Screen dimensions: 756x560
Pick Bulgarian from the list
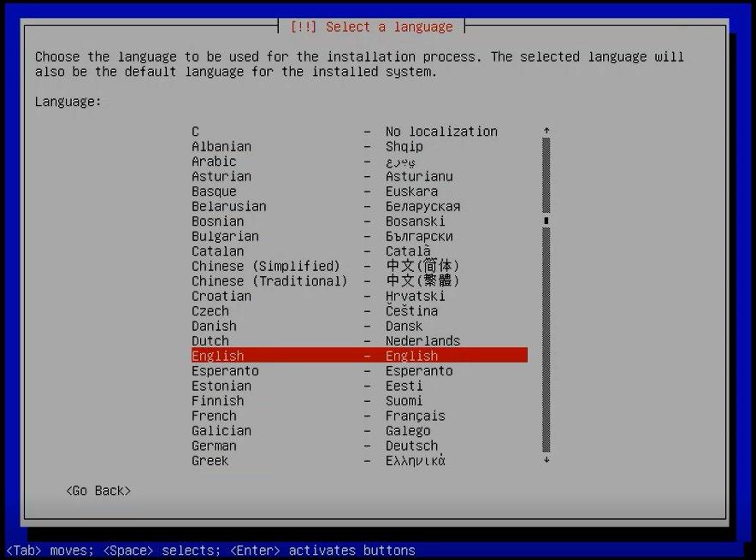359,236
